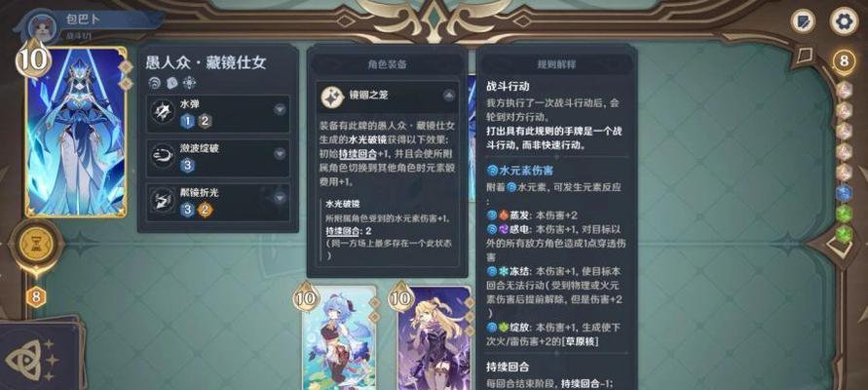Image resolution: width=868 pixels, height=390 pixels.
Task: Click the 包巴卜 player avatar
Action: (x=40, y=25)
